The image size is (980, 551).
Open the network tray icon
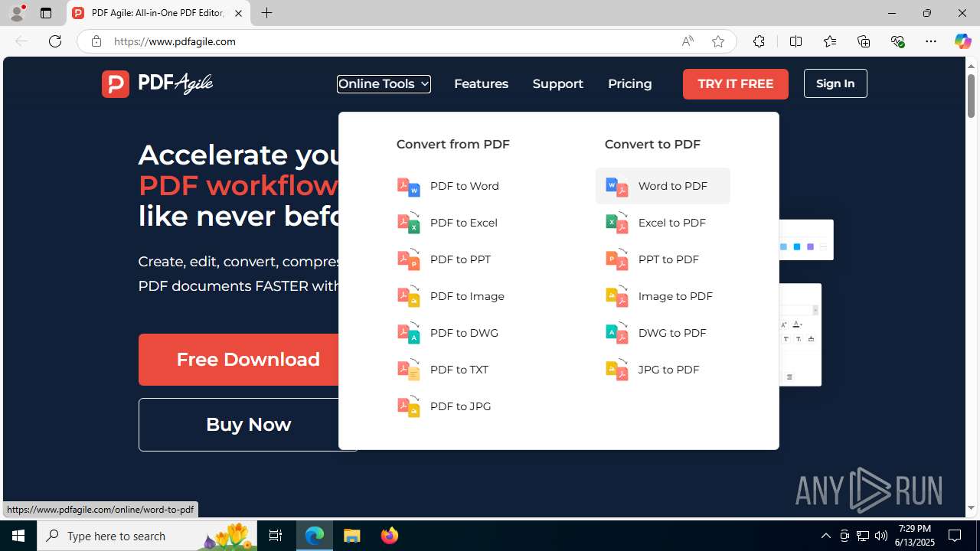[863, 536]
